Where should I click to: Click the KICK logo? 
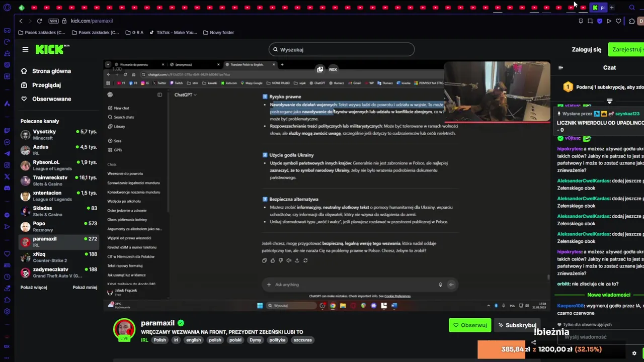[52, 49]
